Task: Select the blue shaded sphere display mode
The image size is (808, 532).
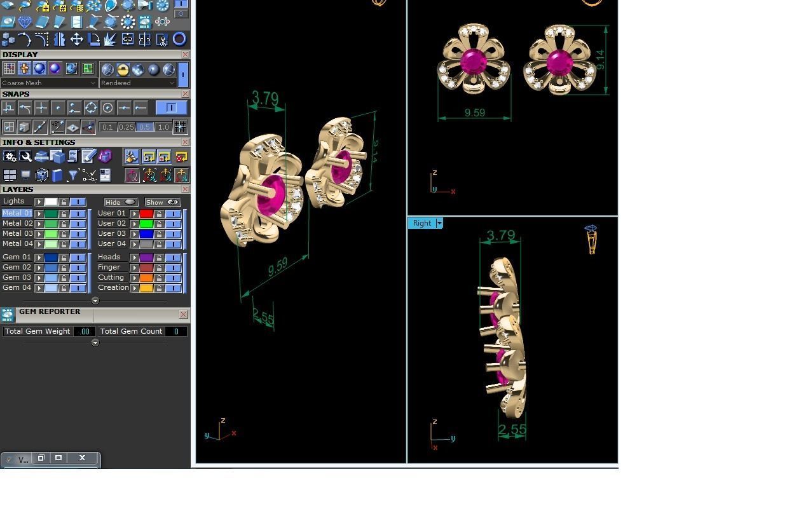Action: [x=39, y=69]
